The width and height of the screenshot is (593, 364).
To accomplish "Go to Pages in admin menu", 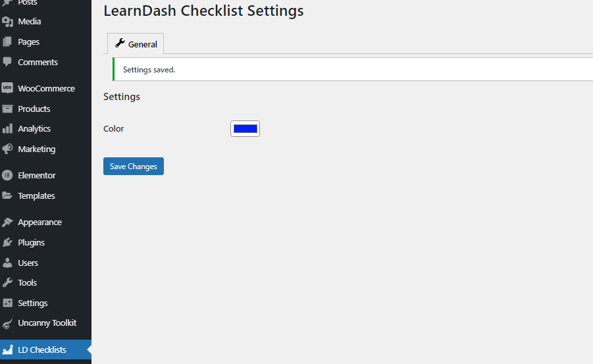I will pyautogui.click(x=29, y=42).
